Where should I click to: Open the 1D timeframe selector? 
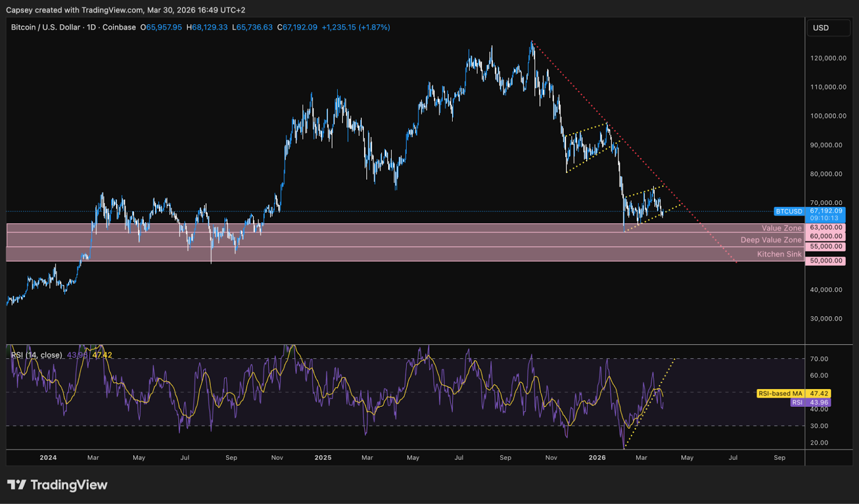tap(92, 27)
